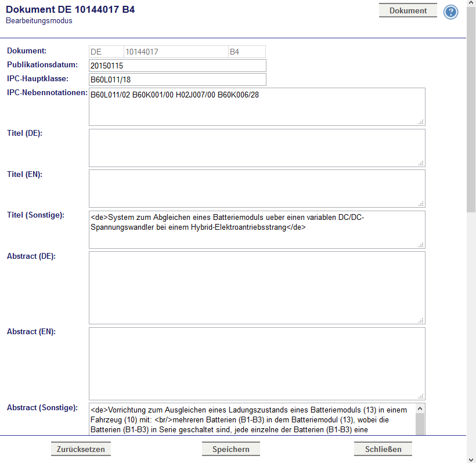The width and height of the screenshot is (476, 463).
Task: Close the form with Schließen
Action: tap(383, 449)
